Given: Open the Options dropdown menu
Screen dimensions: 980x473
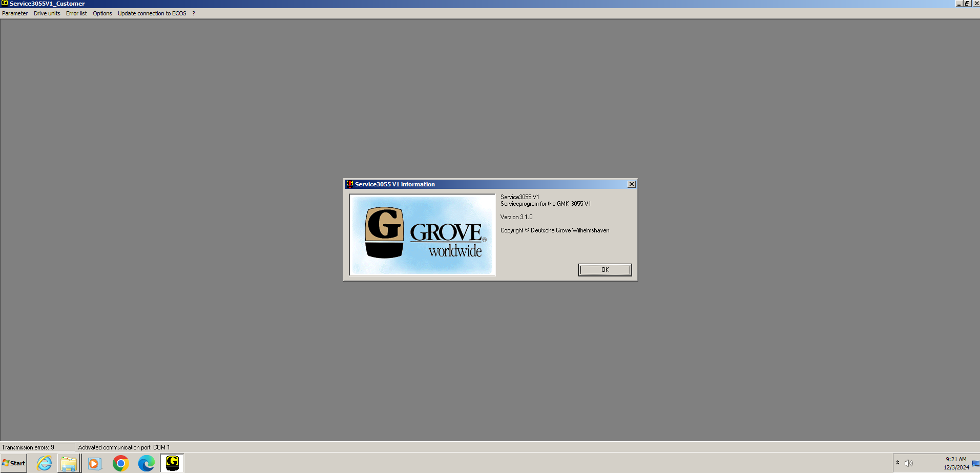Looking at the screenshot, I should point(102,13).
